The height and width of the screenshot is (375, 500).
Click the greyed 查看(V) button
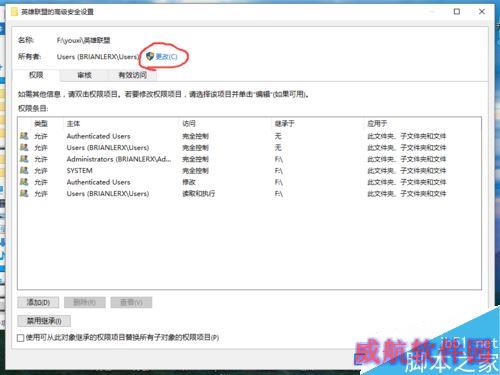(x=131, y=302)
